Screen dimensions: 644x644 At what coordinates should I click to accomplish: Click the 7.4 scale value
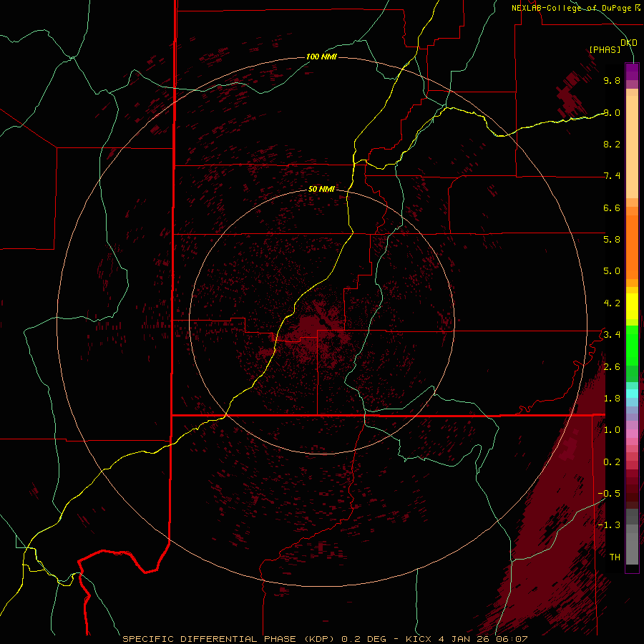point(612,176)
